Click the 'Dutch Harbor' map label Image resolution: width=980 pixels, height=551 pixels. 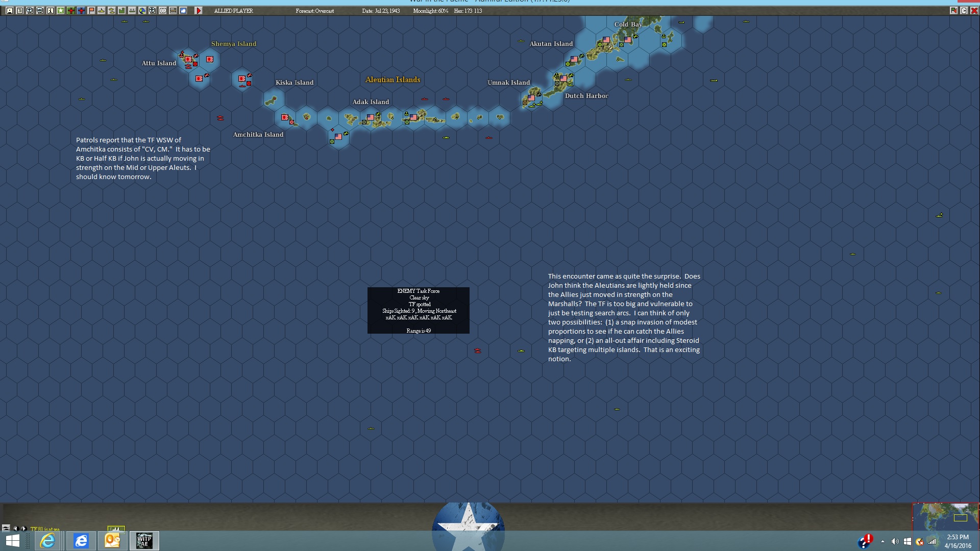pos(586,96)
